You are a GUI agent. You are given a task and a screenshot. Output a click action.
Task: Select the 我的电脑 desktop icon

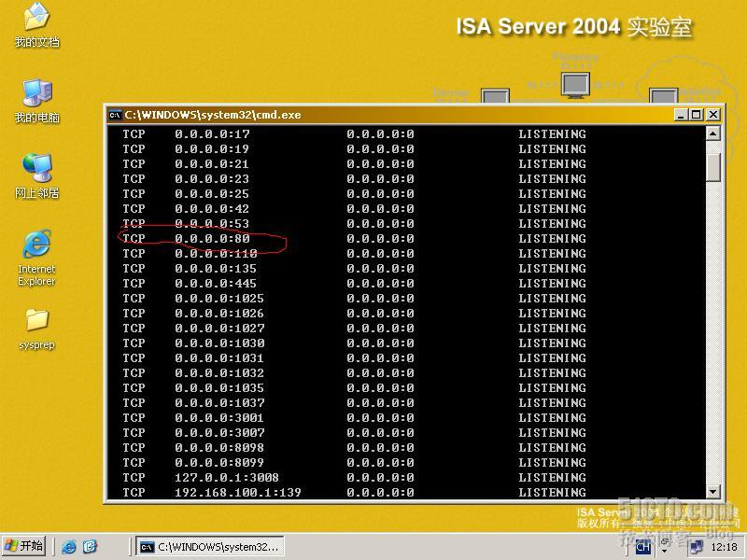[x=36, y=101]
